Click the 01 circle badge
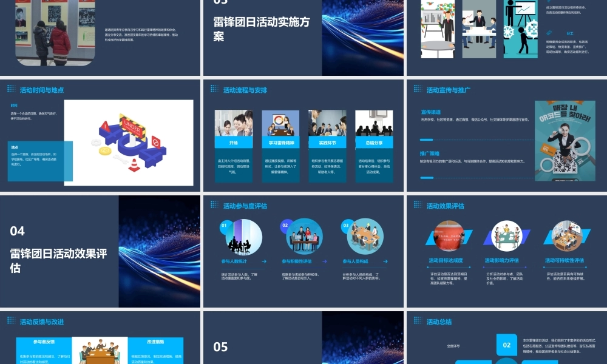The height and width of the screenshot is (364, 607). click(225, 226)
